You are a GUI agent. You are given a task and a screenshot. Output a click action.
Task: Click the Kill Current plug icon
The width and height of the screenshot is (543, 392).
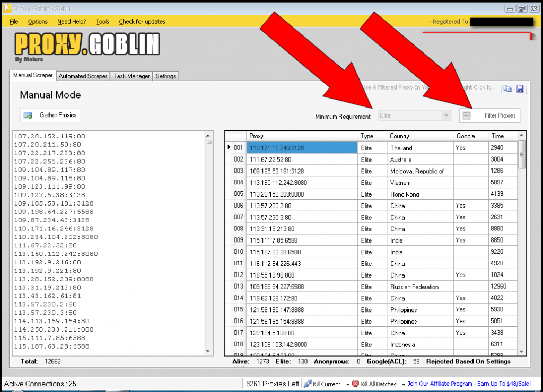[x=308, y=384]
